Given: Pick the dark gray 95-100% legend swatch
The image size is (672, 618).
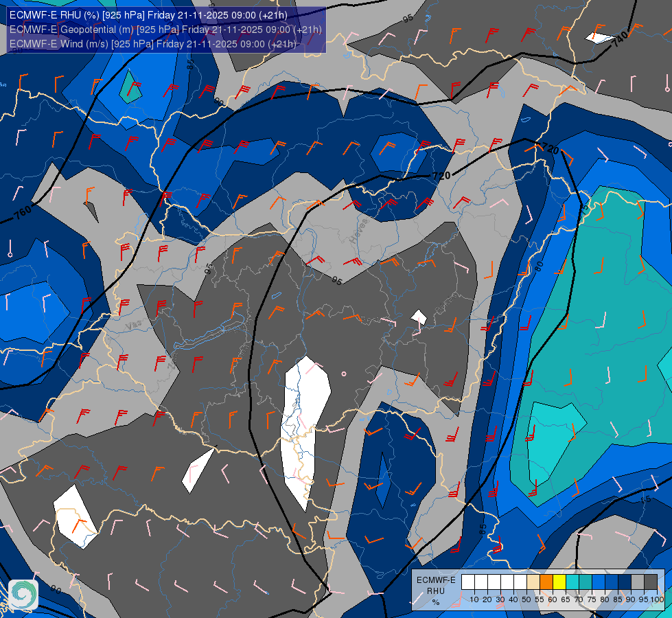Looking at the screenshot, I should pyautogui.click(x=651, y=582).
